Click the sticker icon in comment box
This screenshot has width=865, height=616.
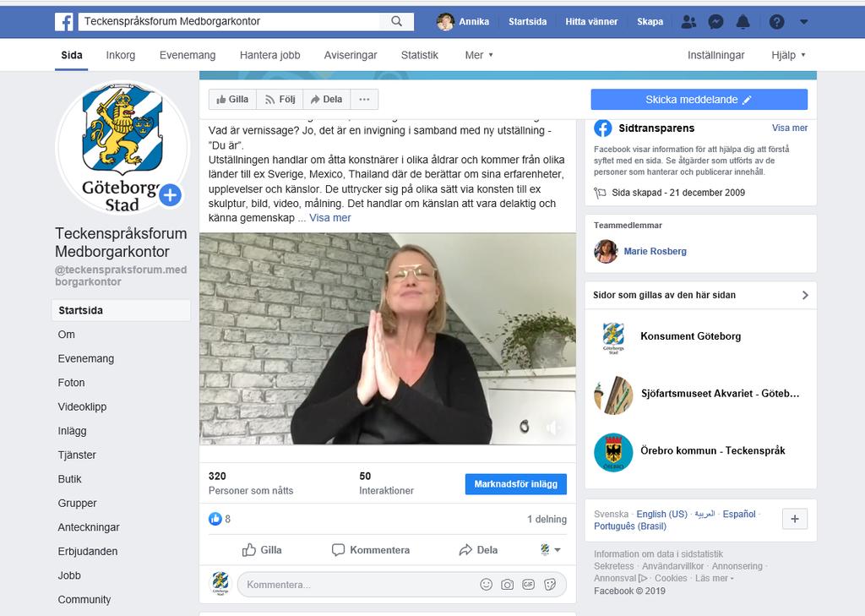click(550, 585)
